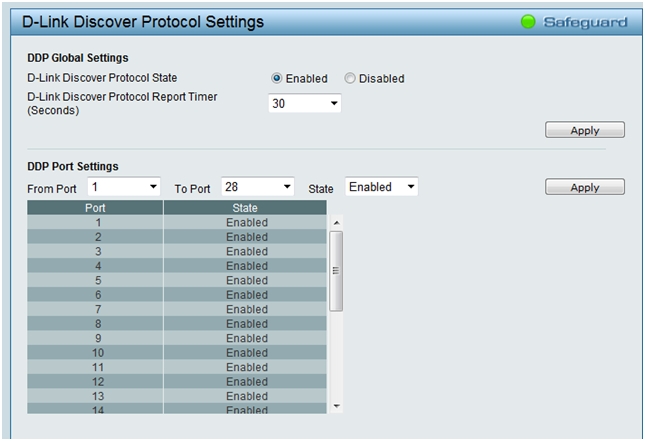Viewport: 645px width, 441px height.
Task: Select the Port 10 row in table
Action: pos(98,352)
